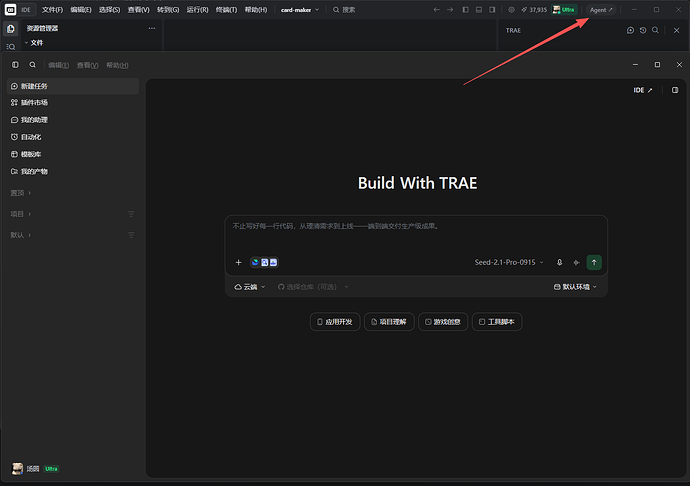Open 插件市场 in the sidebar

pos(73,103)
